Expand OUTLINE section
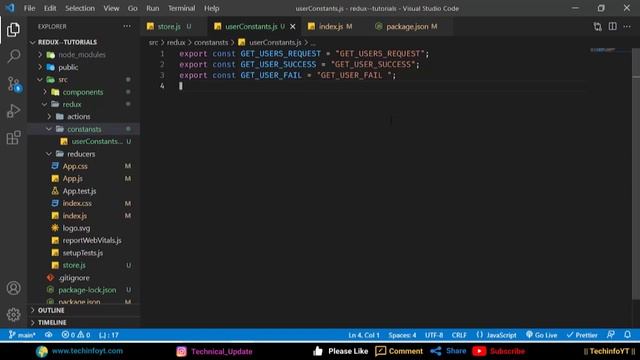This screenshot has width=640, height=360. 84,310
